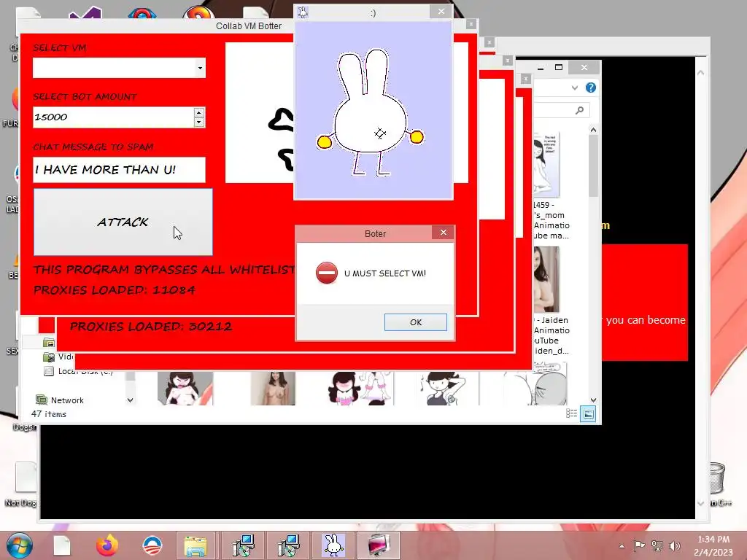
Task: Minimize the Explorer window
Action: tap(541, 68)
